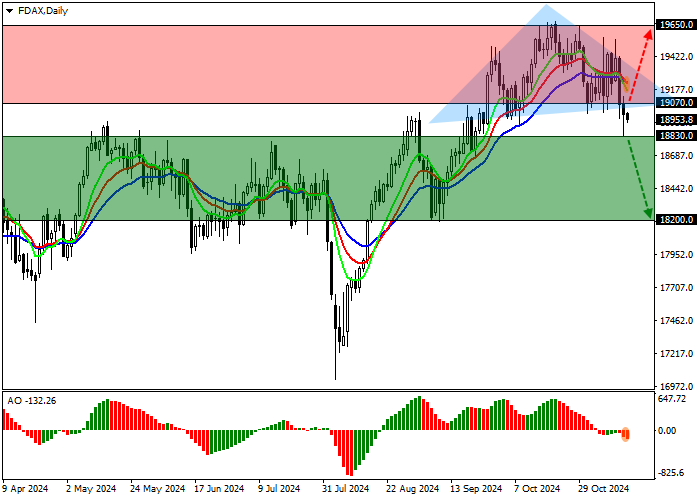Click the 0.00 oscillator scale value
The height and width of the screenshot is (500, 700).
coord(667,431)
